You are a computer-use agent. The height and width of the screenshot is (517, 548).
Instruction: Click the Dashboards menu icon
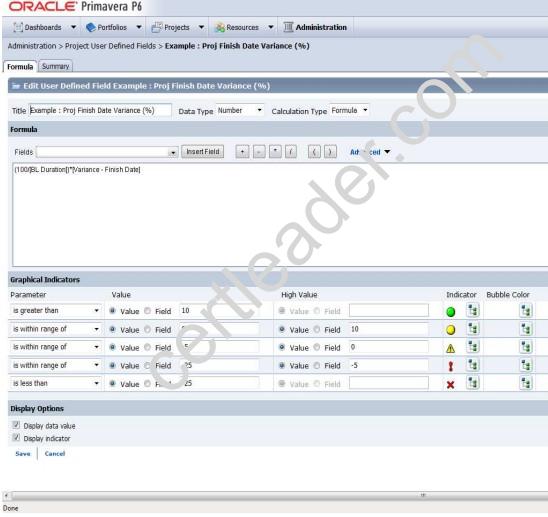click(x=18, y=27)
